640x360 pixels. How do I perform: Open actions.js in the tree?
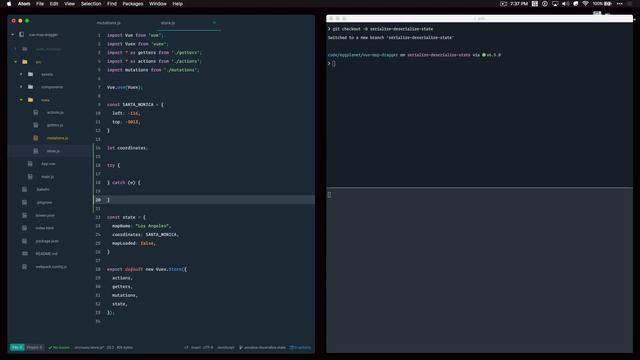coord(55,112)
